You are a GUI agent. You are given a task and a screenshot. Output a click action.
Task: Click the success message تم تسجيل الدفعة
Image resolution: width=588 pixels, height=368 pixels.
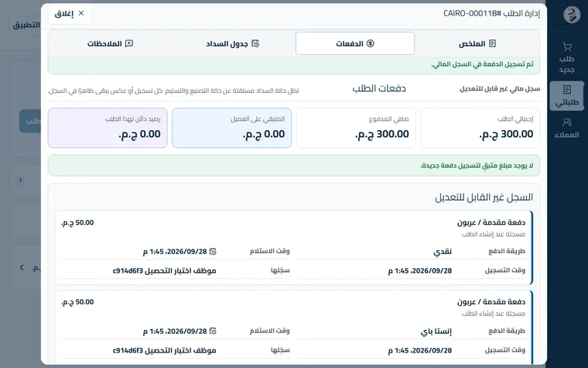tap(482, 64)
